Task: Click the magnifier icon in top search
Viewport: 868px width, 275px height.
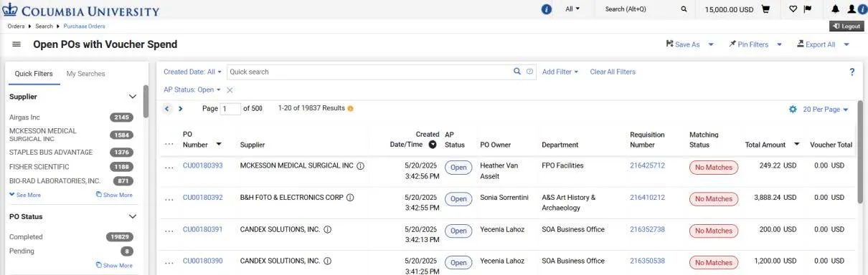Action: pyautogui.click(x=684, y=9)
